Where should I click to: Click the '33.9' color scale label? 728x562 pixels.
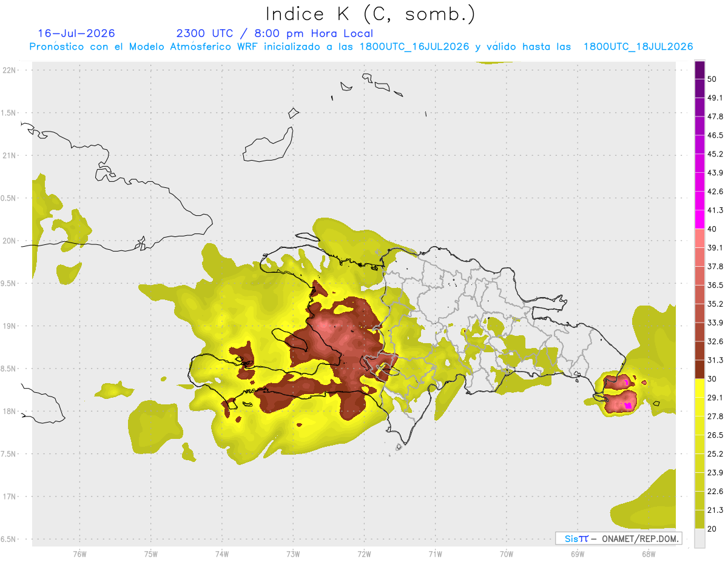click(715, 323)
